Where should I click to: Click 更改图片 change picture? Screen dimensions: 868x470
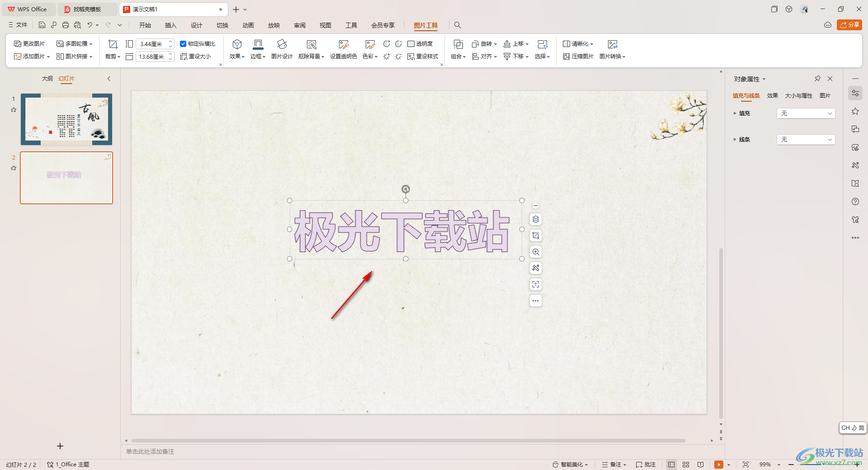pos(29,44)
